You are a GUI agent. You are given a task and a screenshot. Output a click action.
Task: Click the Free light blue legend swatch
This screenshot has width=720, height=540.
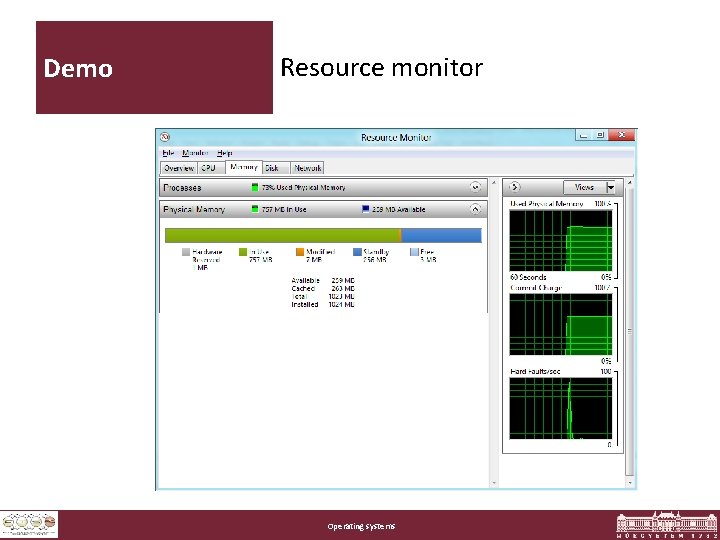tap(414, 252)
